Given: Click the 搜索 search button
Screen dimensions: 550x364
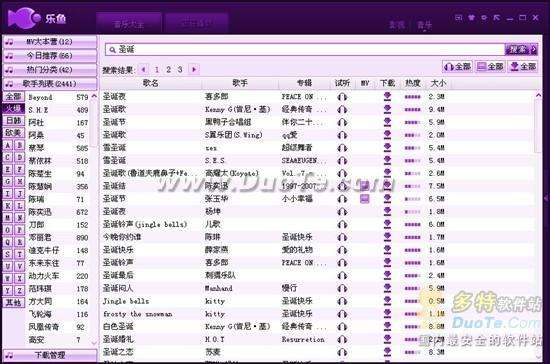Looking at the screenshot, I should [x=521, y=49].
